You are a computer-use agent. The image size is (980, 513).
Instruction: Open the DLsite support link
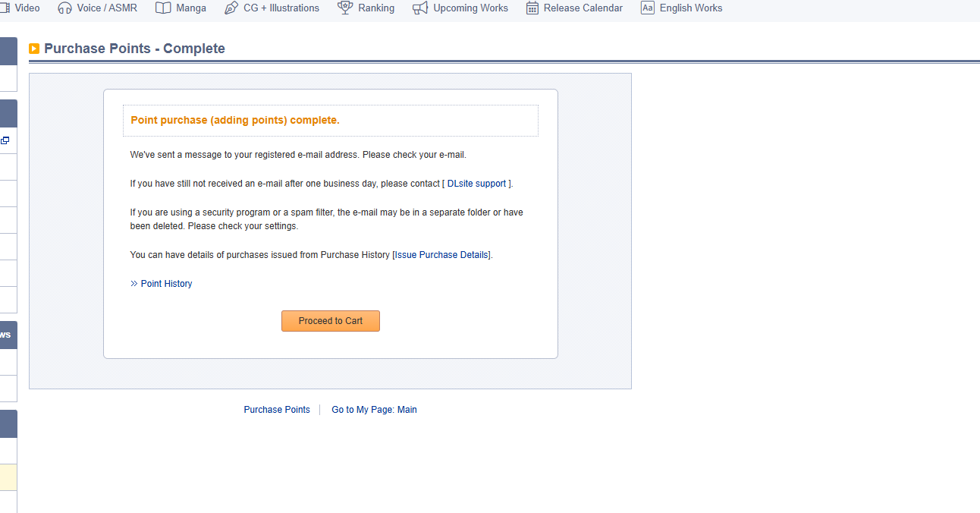(476, 184)
